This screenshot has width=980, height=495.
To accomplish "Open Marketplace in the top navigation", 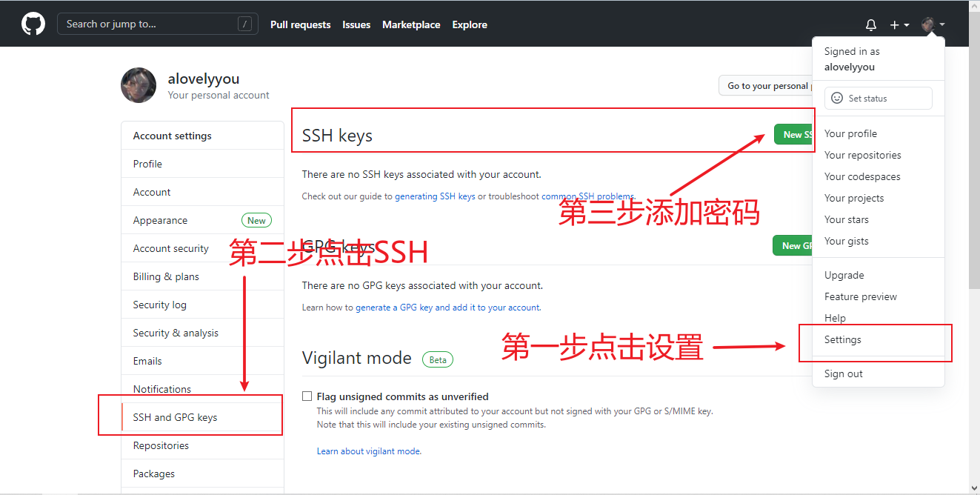I will coord(411,24).
